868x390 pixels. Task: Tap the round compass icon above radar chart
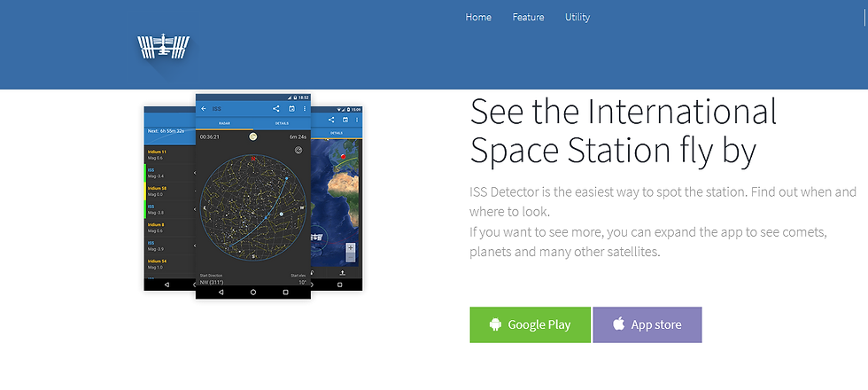(298, 150)
